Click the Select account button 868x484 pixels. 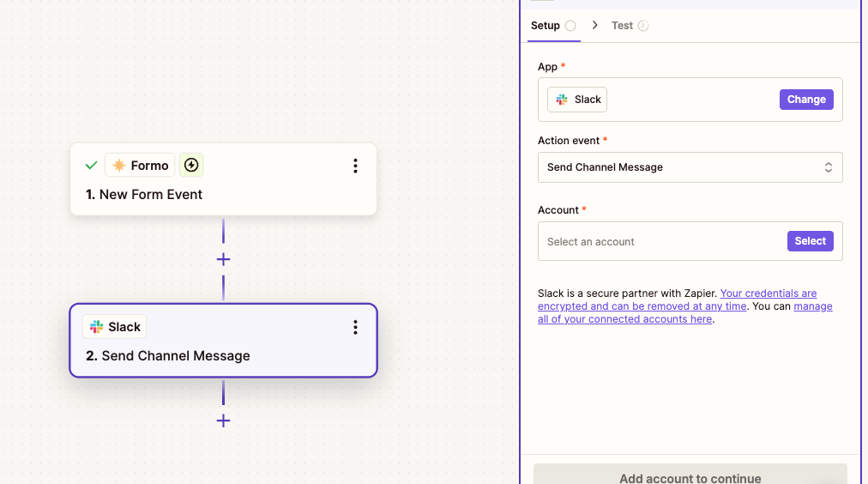pyautogui.click(x=810, y=241)
